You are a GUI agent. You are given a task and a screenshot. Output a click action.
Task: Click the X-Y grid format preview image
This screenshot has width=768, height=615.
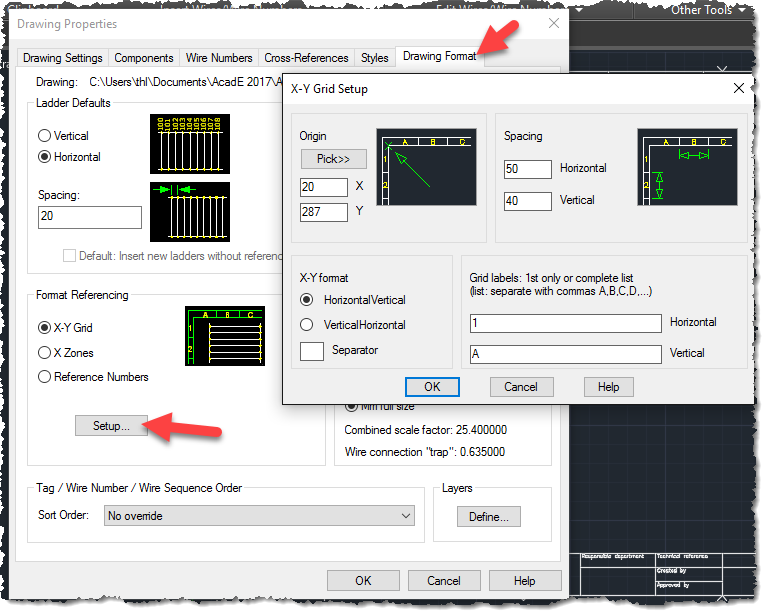[225, 336]
